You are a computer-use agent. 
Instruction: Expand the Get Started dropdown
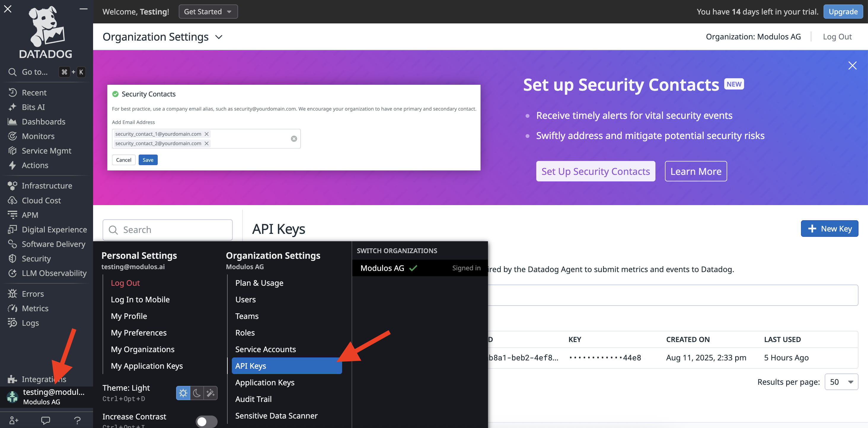pyautogui.click(x=208, y=12)
